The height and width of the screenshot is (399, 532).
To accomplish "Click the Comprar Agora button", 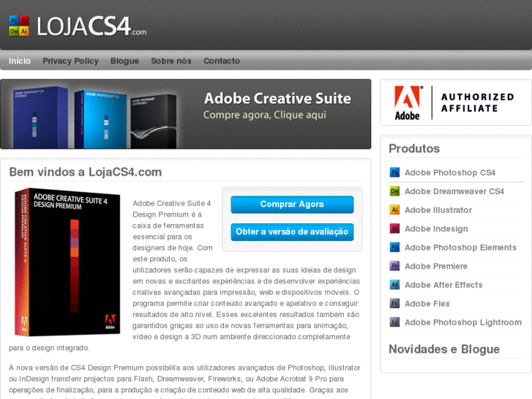I will 292,204.
